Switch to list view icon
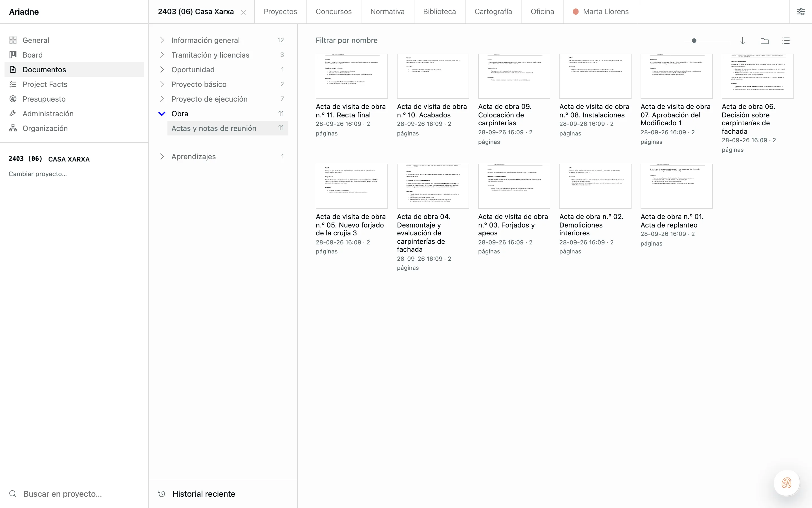 (x=786, y=41)
